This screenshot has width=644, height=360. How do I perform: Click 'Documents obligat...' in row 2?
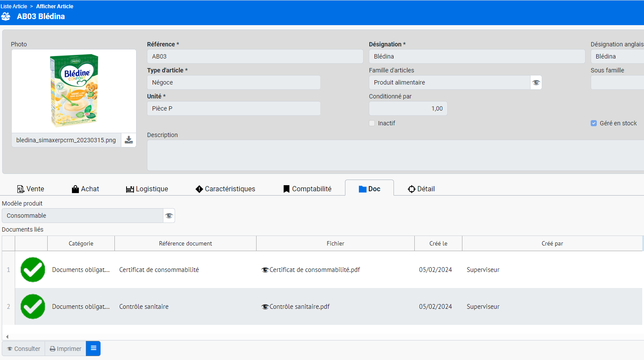81,307
